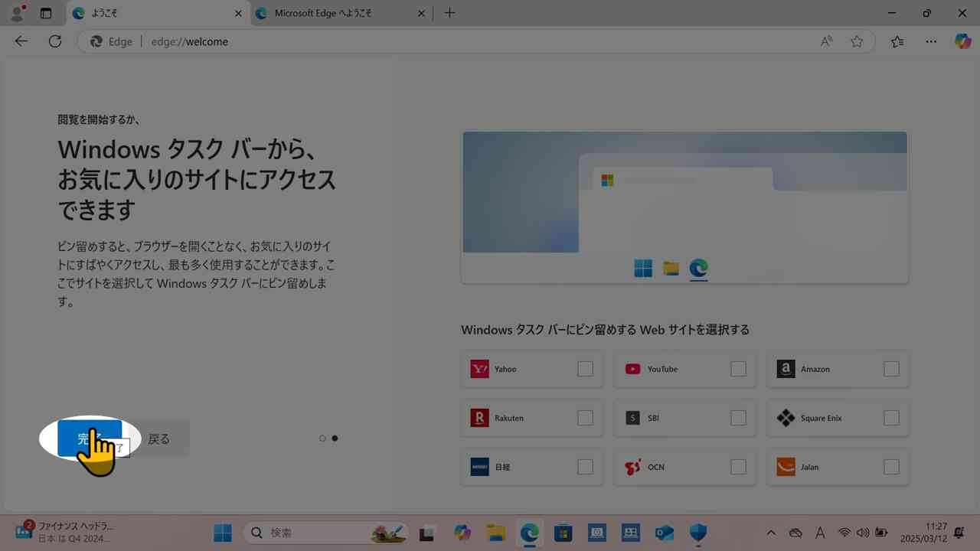The height and width of the screenshot is (551, 980).
Task: Click the taskbar preview illustration
Action: coord(684,207)
